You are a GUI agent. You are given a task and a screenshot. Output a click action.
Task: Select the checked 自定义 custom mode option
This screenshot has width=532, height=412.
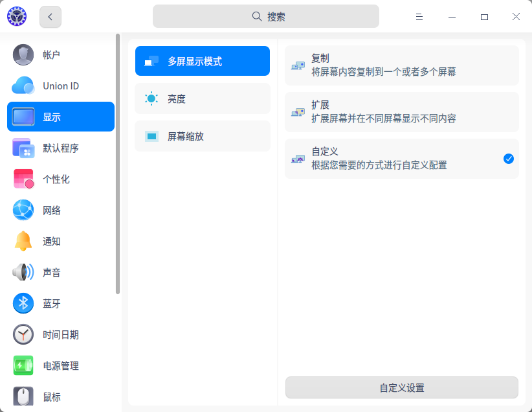pyautogui.click(x=401, y=159)
